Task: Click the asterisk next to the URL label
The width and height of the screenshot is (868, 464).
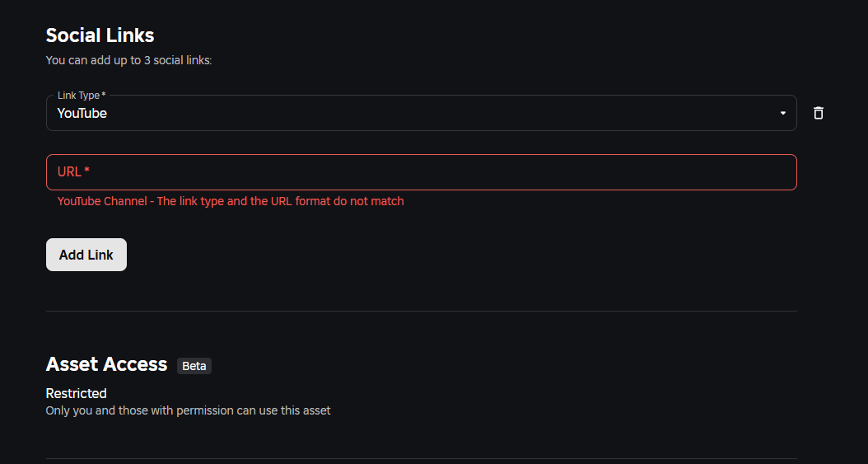Action: pos(87,171)
